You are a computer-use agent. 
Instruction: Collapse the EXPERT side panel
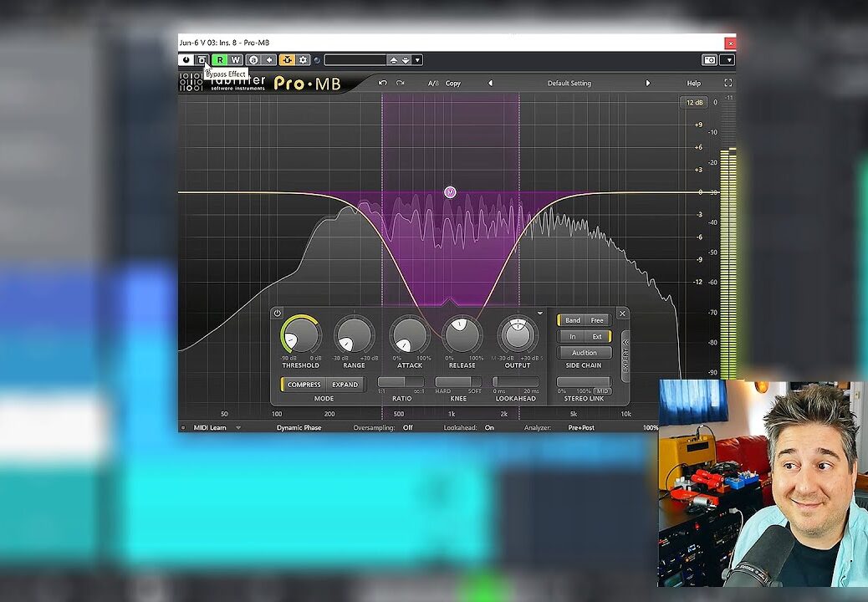tap(625, 356)
